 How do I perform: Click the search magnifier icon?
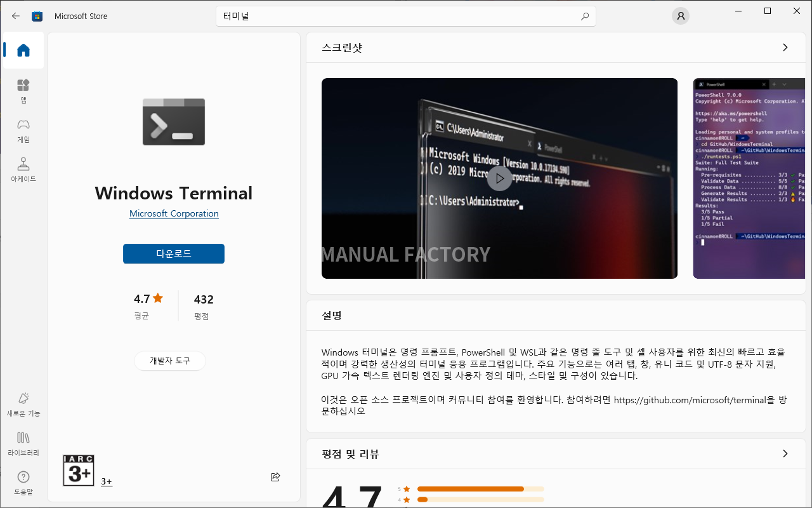point(585,17)
